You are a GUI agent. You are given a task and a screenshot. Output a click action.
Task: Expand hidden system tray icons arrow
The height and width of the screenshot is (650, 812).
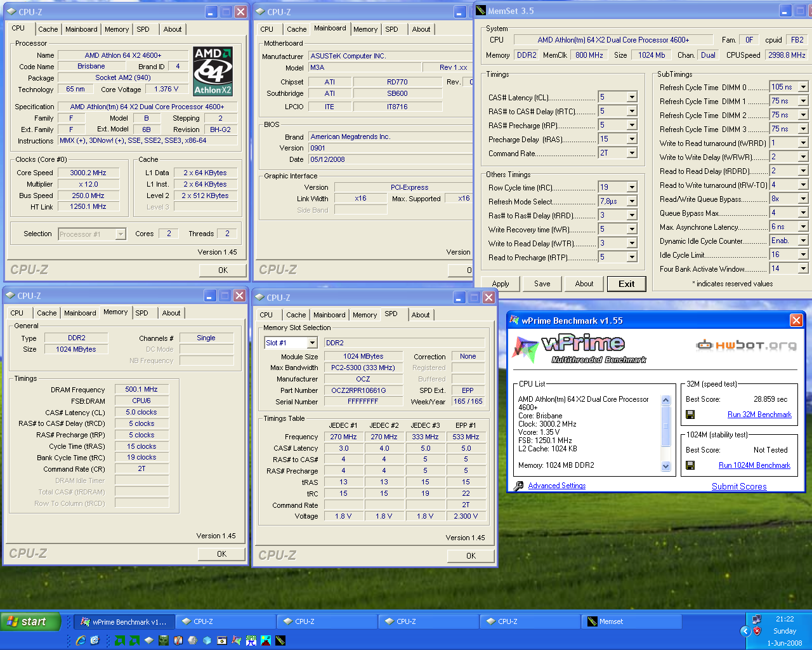(745, 631)
